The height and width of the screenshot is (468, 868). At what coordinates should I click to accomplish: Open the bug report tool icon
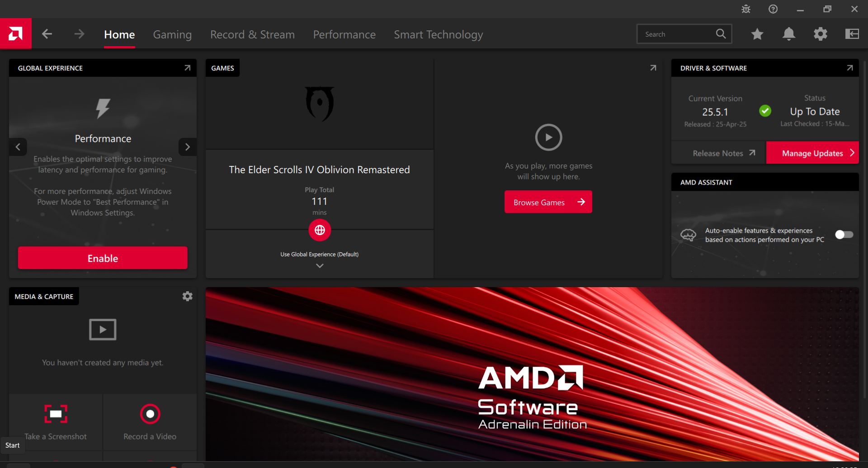pos(746,9)
